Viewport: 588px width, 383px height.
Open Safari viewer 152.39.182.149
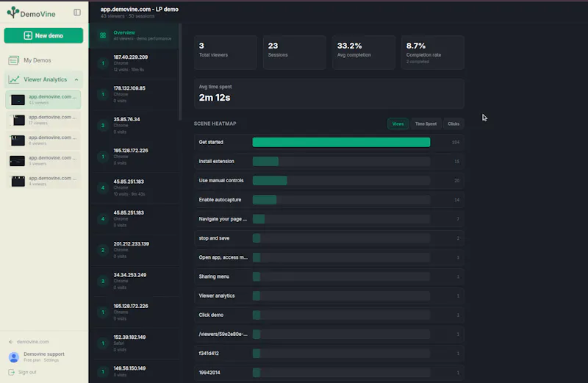coord(135,343)
